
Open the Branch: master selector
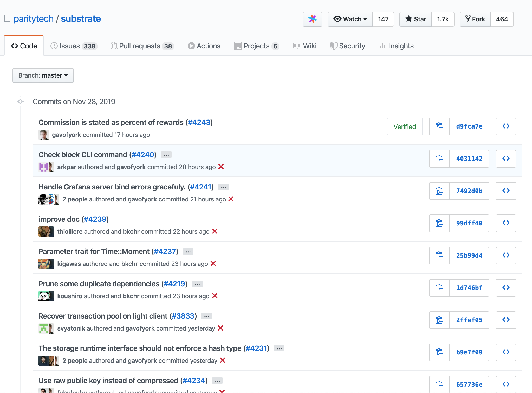[43, 75]
